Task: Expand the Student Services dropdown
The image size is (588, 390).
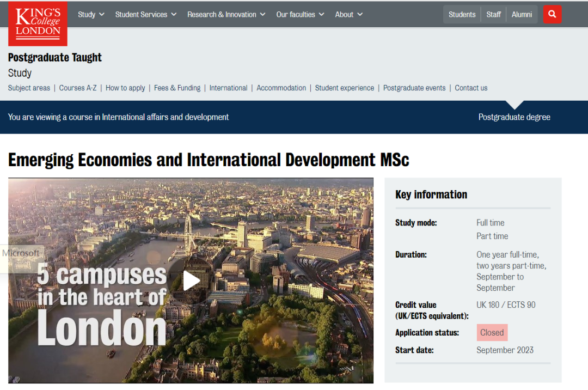Action: point(146,15)
